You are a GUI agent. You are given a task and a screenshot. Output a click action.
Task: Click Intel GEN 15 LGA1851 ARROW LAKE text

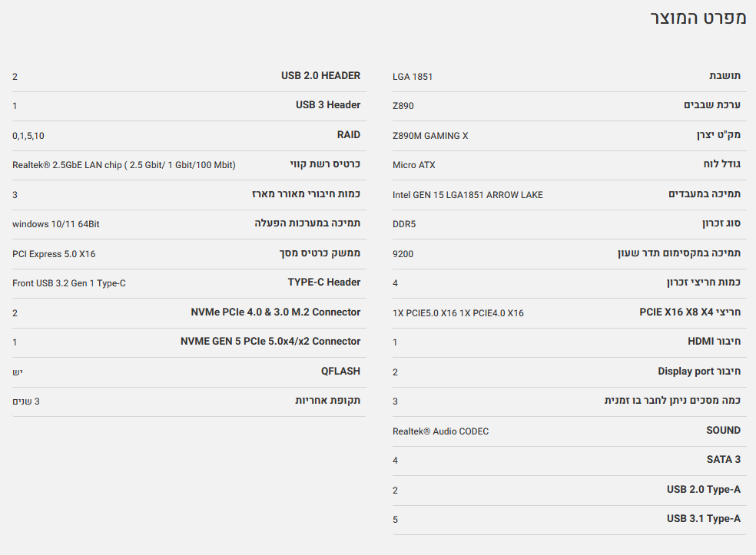tap(467, 195)
